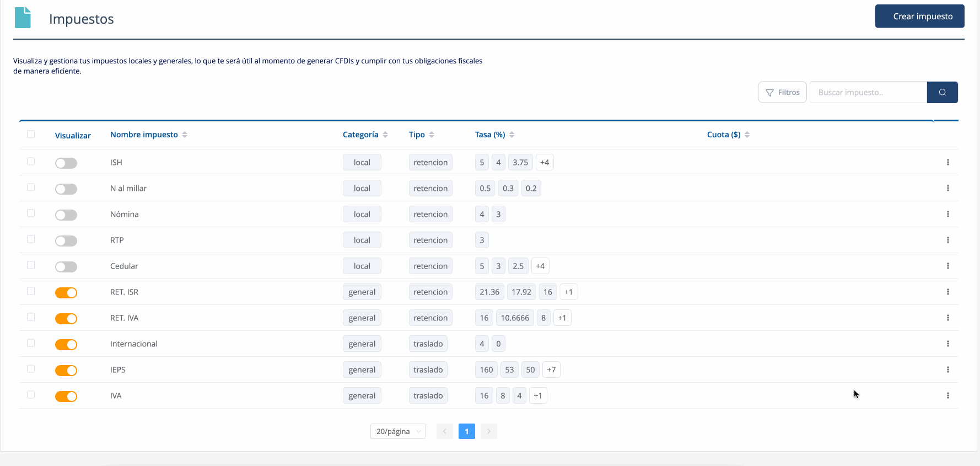The width and height of the screenshot is (980, 466).
Task: Open the three-dot menu for Internacional row
Action: (947, 344)
